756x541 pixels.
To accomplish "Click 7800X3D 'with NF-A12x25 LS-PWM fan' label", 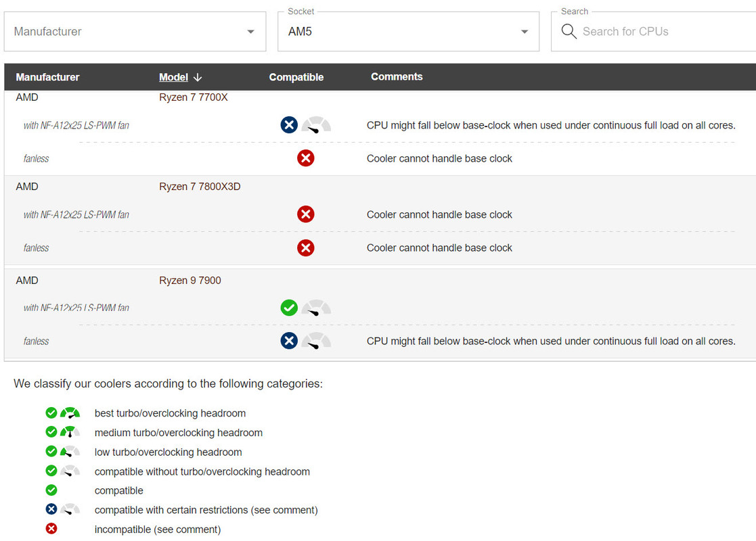I will click(x=76, y=214).
